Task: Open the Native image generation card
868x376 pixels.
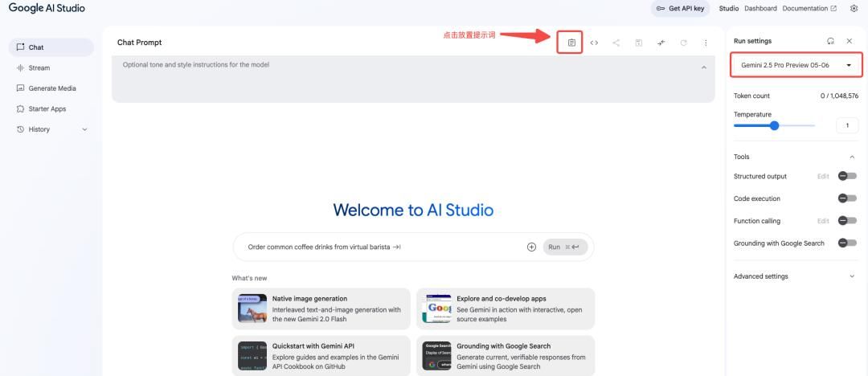Action: 321,309
